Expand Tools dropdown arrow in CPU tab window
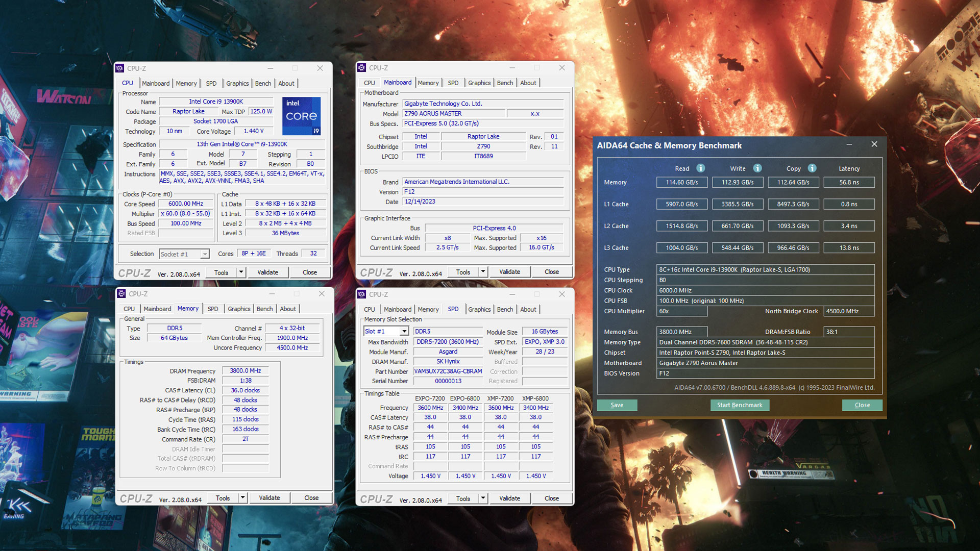Screen dimensions: 980x551 (241, 272)
